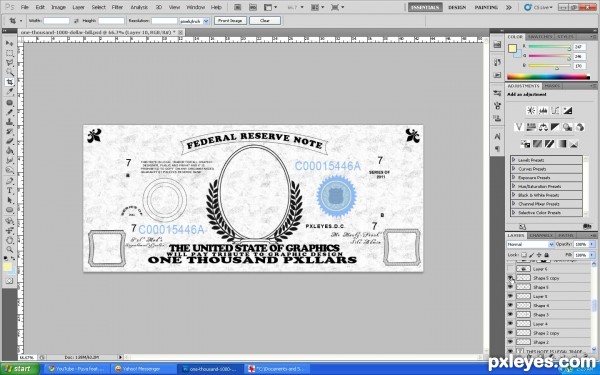The image size is (600, 375).
Task: Open the resolution units pixels/inch dropdown
Action: point(194,21)
